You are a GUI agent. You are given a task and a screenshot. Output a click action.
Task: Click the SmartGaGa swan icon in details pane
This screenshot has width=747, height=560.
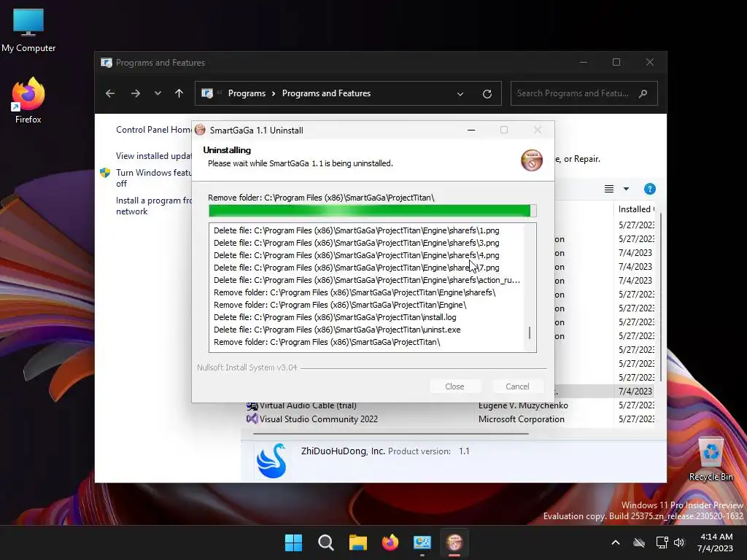[271, 461]
